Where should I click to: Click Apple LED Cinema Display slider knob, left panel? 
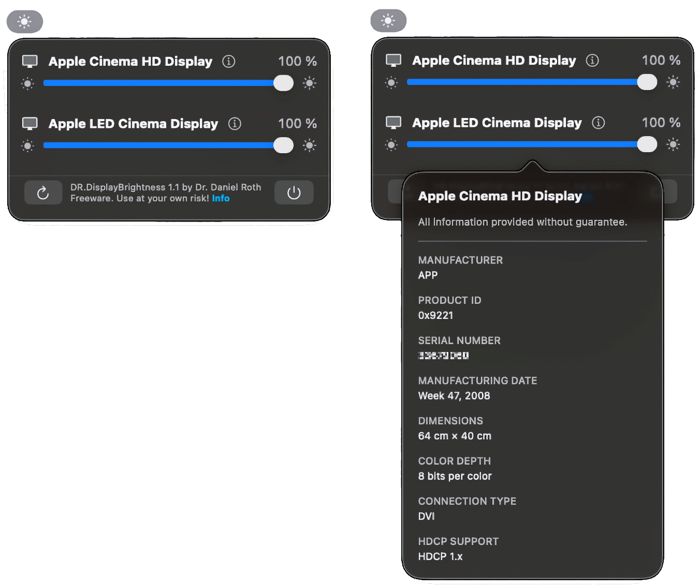(x=283, y=145)
